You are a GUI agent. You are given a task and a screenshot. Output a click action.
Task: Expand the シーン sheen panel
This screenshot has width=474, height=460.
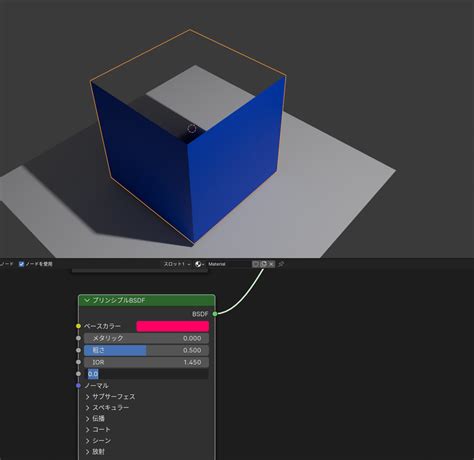click(x=98, y=441)
